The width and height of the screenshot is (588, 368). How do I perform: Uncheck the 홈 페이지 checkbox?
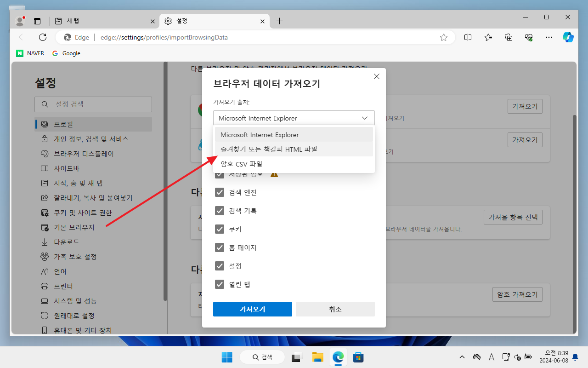(220, 247)
